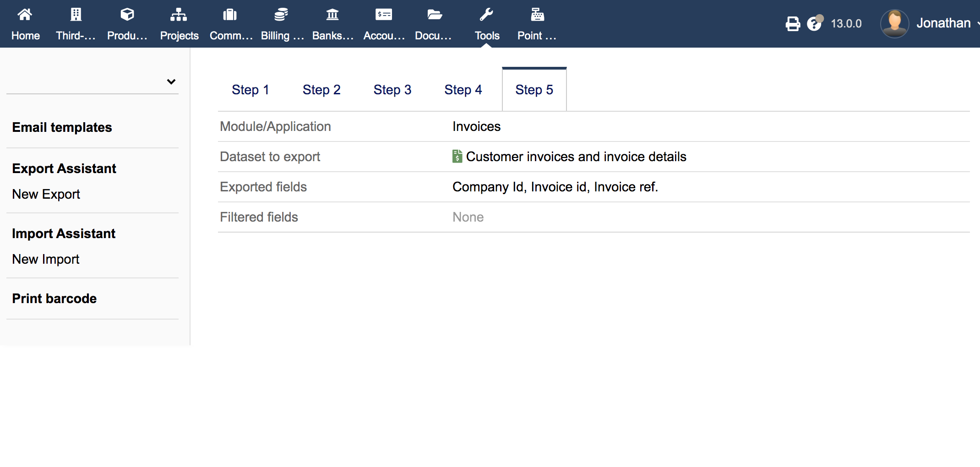980x467 pixels.
Task: Open the Projects hierarchy icon
Action: [x=179, y=15]
